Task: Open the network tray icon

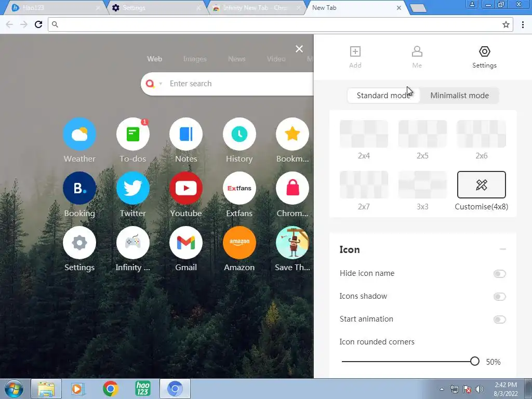Action: [x=454, y=389]
